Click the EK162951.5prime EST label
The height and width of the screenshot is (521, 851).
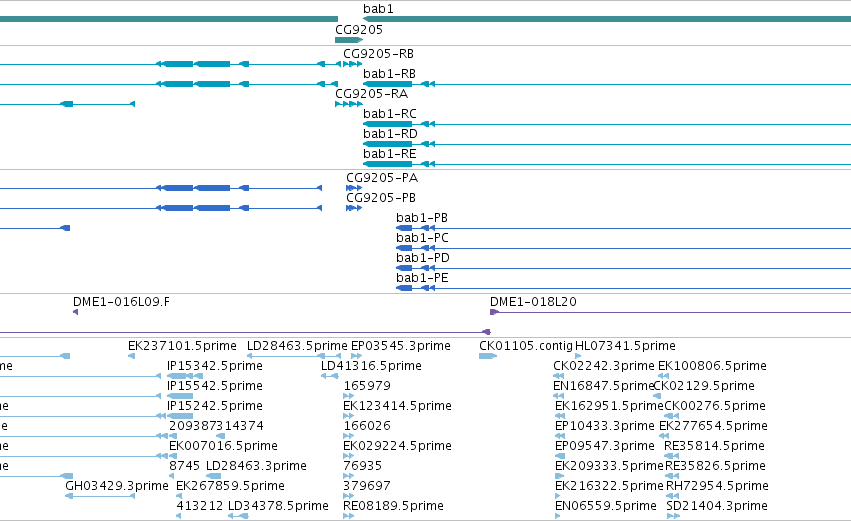point(609,406)
